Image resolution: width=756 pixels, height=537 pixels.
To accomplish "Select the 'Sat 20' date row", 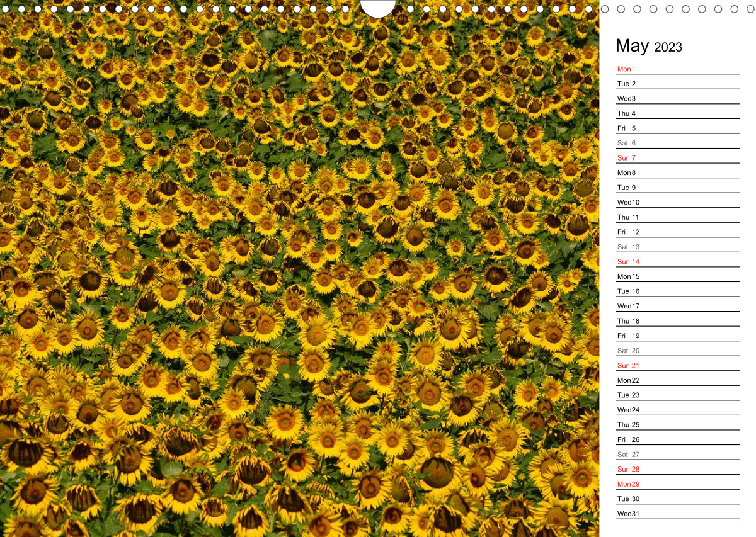I will (x=677, y=349).
